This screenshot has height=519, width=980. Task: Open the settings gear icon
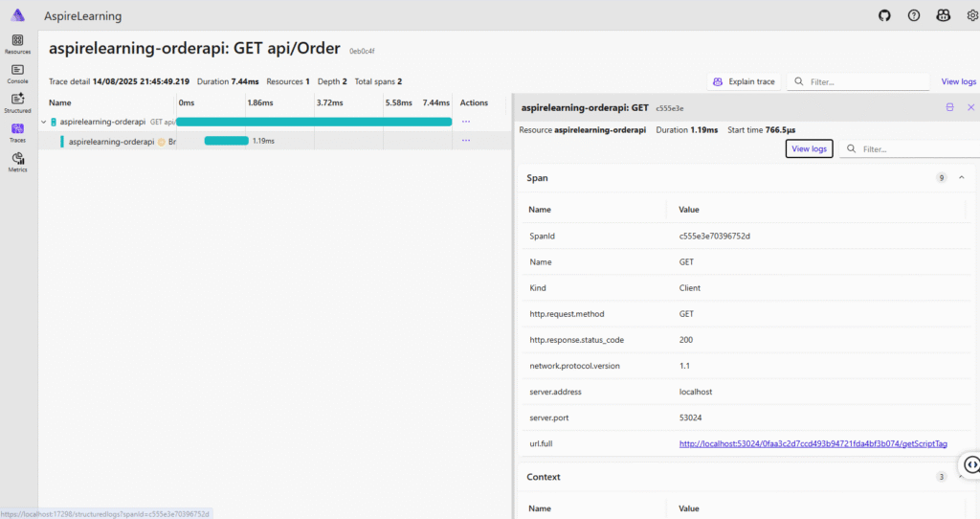[972, 15]
